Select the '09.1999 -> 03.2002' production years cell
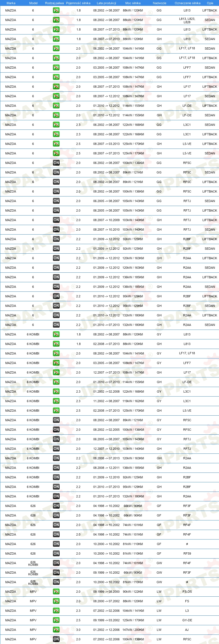Screen dimensions: 219x644 [x=106, y=620]
